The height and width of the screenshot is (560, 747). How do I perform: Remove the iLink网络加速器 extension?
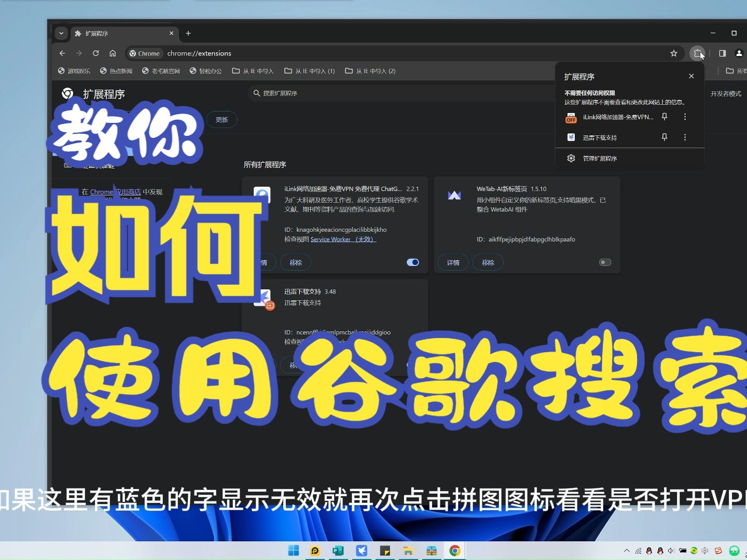[296, 262]
